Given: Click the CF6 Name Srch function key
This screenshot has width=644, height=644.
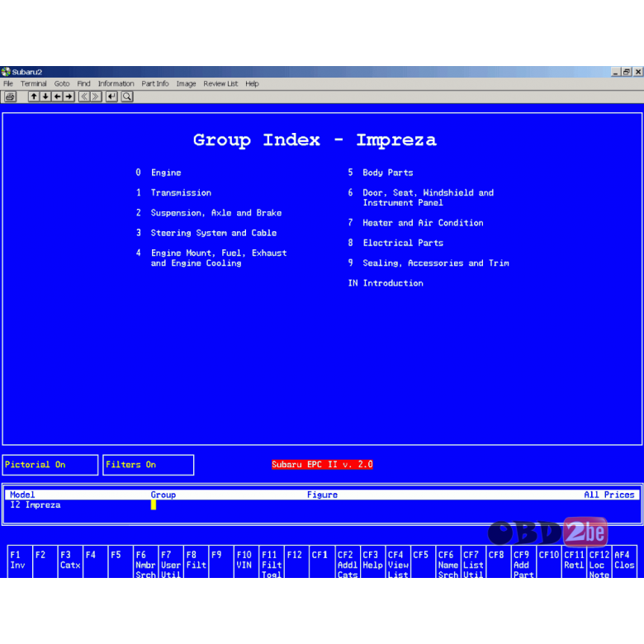Looking at the screenshot, I should coord(447,561).
